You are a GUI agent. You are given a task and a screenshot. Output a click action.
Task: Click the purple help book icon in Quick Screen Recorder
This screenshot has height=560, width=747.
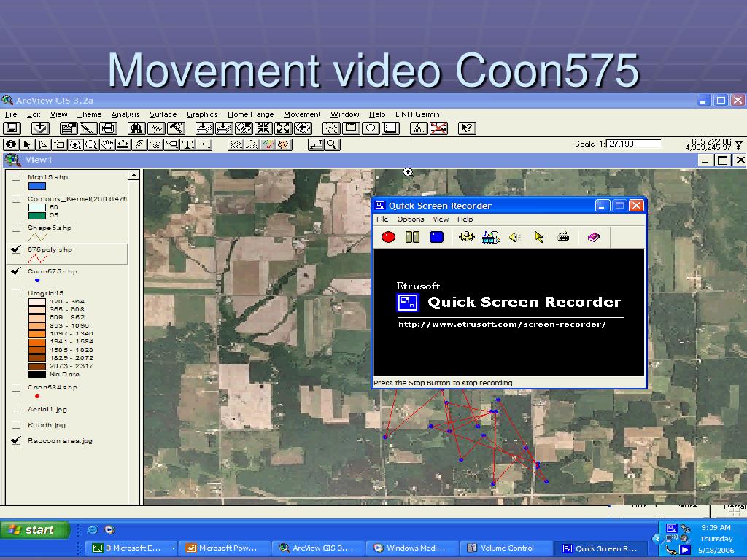593,237
